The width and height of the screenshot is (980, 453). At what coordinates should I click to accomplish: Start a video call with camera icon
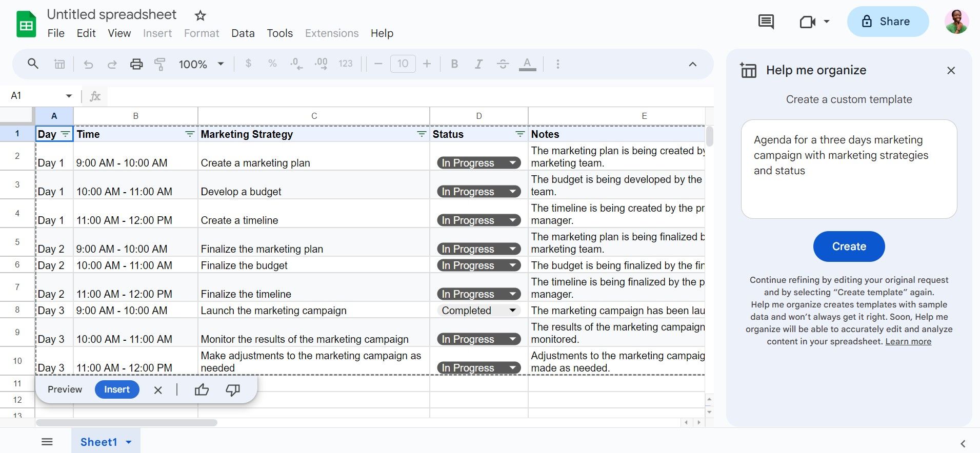coord(807,22)
